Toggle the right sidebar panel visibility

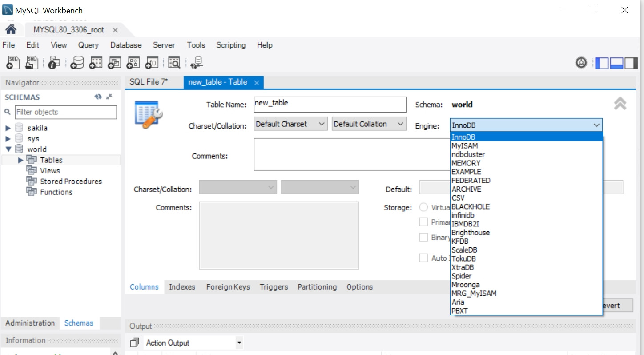coord(631,63)
